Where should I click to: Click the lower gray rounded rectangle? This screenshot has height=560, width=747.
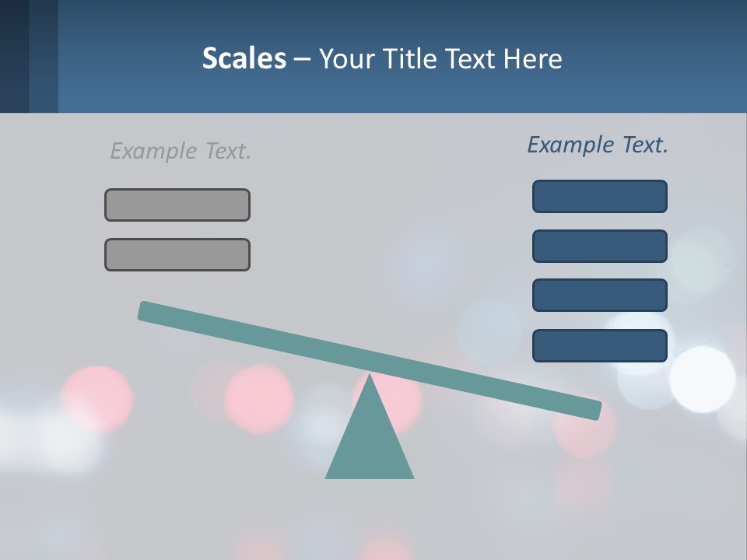click(177, 255)
